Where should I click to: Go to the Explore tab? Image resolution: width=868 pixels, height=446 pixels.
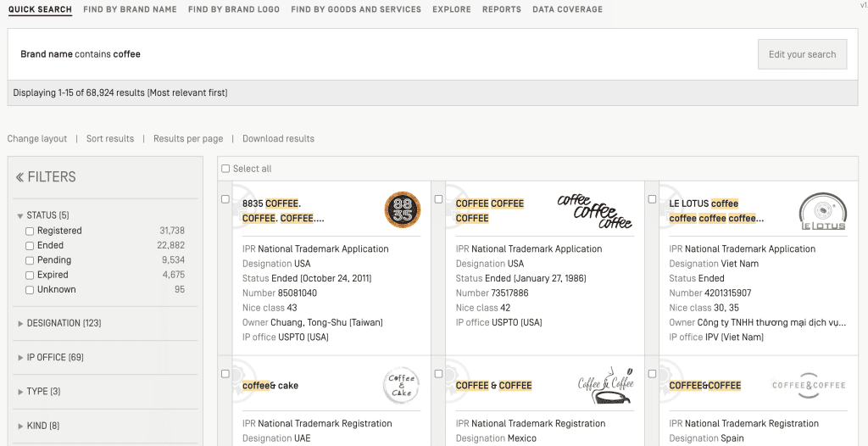coord(452,9)
